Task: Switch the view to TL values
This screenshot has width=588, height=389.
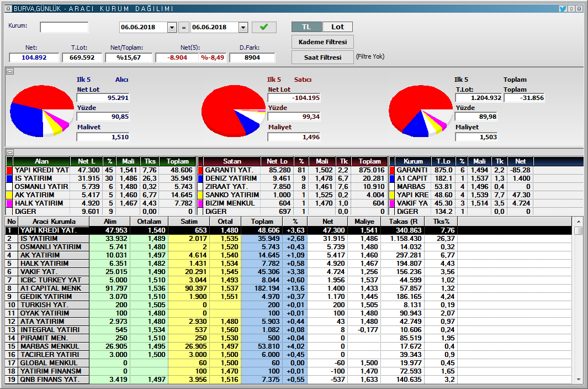Action: [x=306, y=27]
